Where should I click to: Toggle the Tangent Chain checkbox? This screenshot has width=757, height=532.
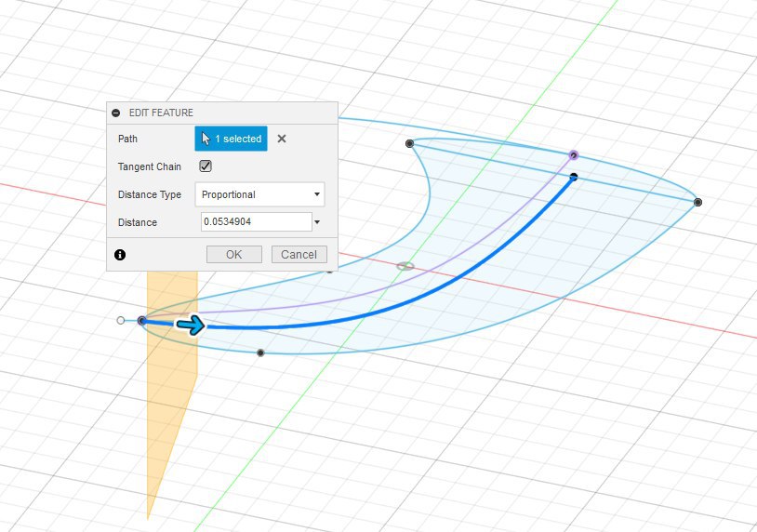(x=206, y=166)
